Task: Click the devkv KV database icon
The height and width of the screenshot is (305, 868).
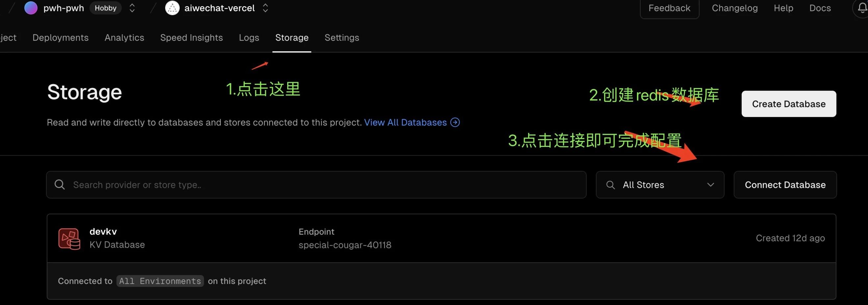Action: 69,239
